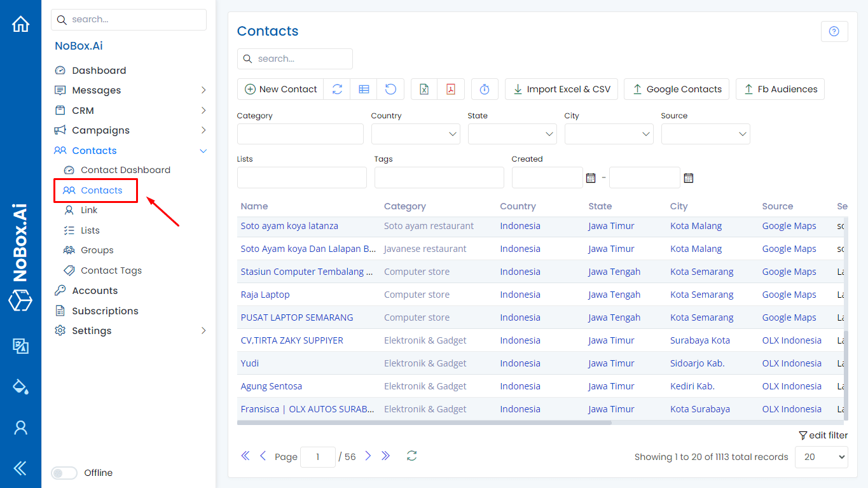Click the refresh contacts sync icon
Image resolution: width=868 pixels, height=488 pixels.
337,89
